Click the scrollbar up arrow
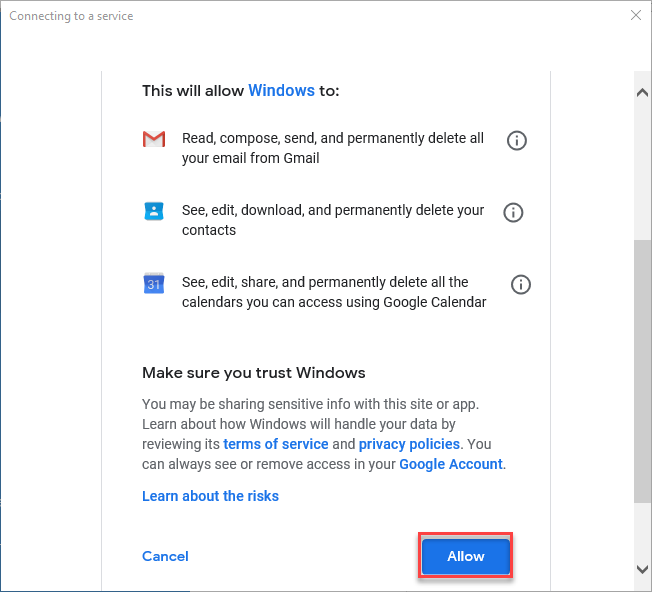This screenshot has width=652, height=592. (x=642, y=92)
